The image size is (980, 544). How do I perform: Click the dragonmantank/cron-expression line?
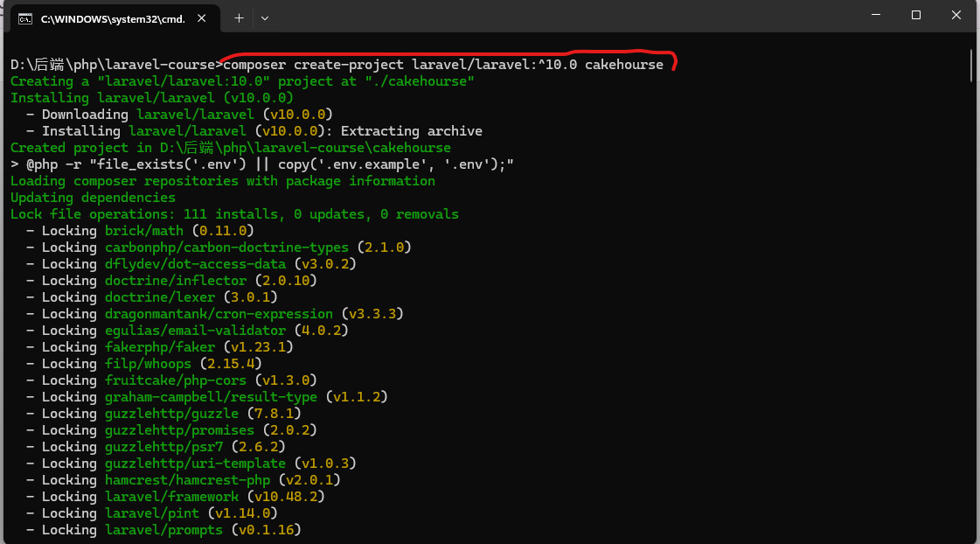[x=215, y=313]
